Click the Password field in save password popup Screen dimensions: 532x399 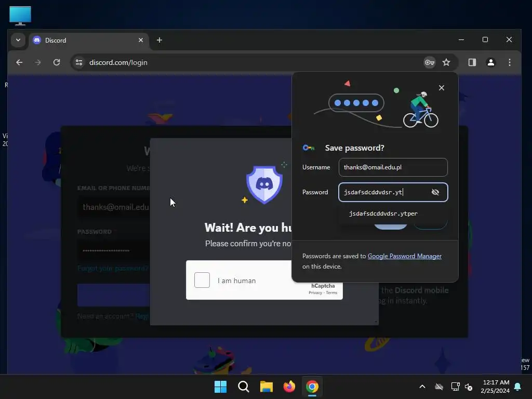pyautogui.click(x=393, y=192)
